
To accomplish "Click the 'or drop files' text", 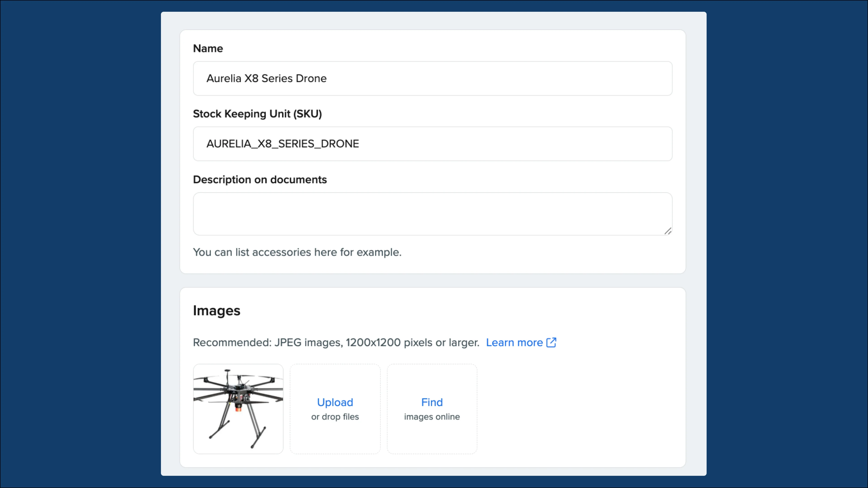I will [x=335, y=417].
